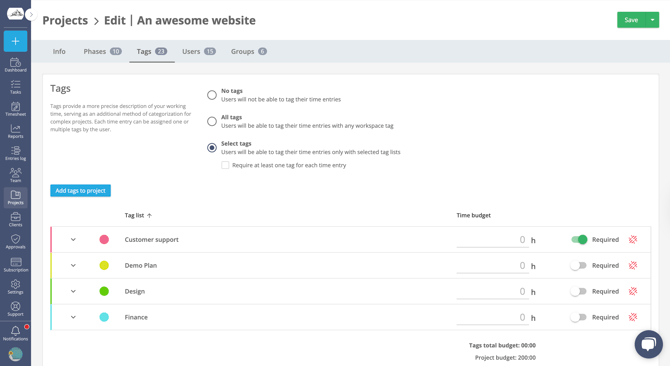Click the Add tags to project button

(80, 190)
